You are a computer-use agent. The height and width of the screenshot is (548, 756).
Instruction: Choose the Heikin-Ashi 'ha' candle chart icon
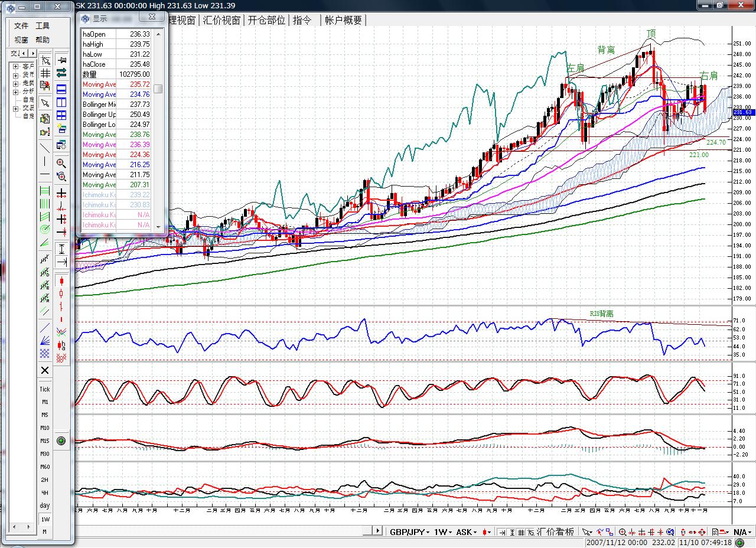click(x=61, y=345)
